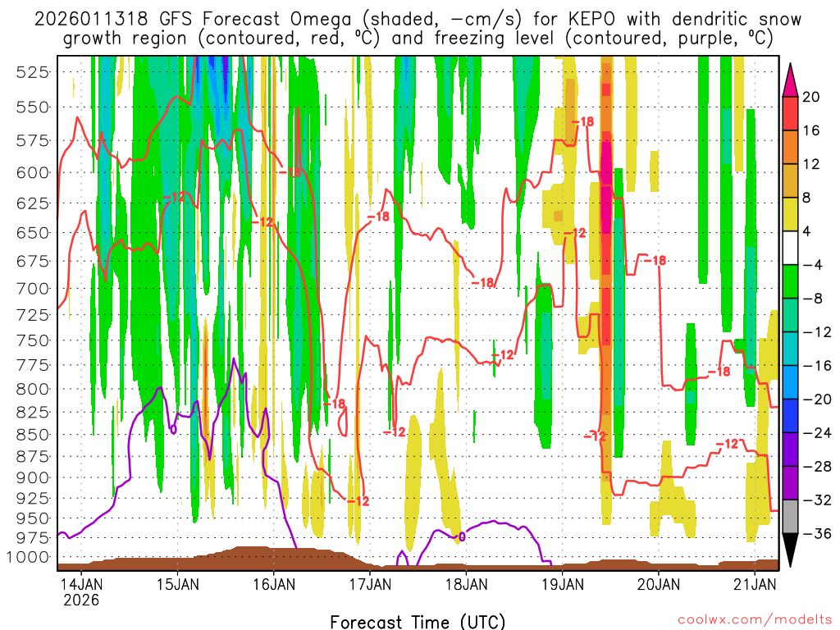Click the gray -32 to -36 colorbar segment

(x=790, y=517)
